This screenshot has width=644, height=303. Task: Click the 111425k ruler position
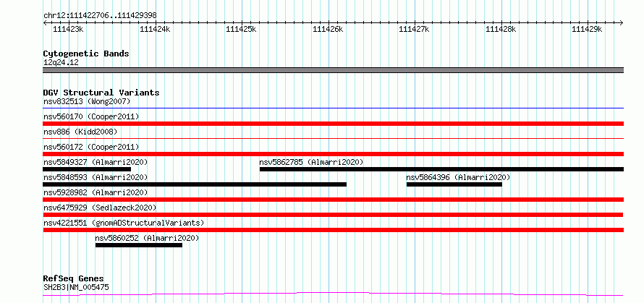(241, 29)
